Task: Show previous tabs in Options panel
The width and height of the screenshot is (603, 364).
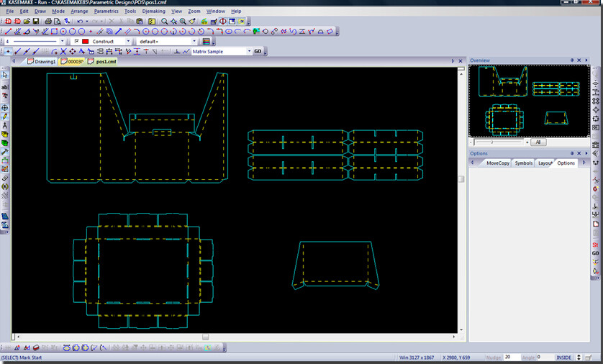Action: pos(472,163)
